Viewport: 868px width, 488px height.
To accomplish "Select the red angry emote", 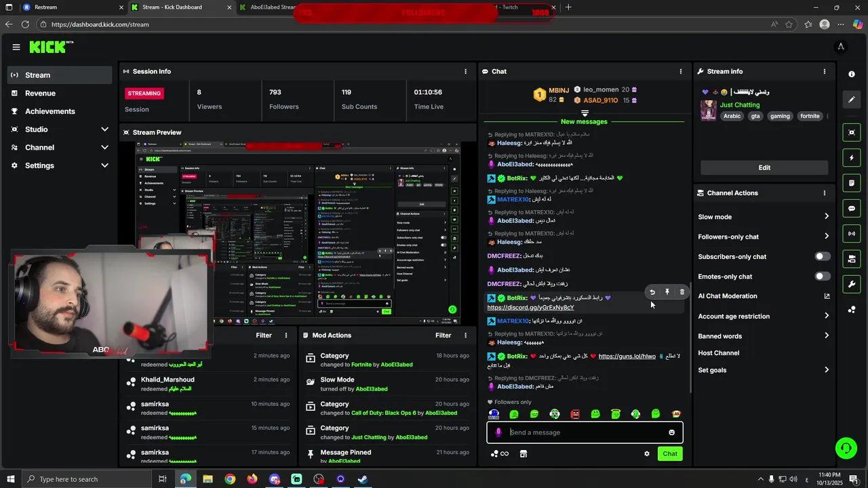I will [575, 414].
